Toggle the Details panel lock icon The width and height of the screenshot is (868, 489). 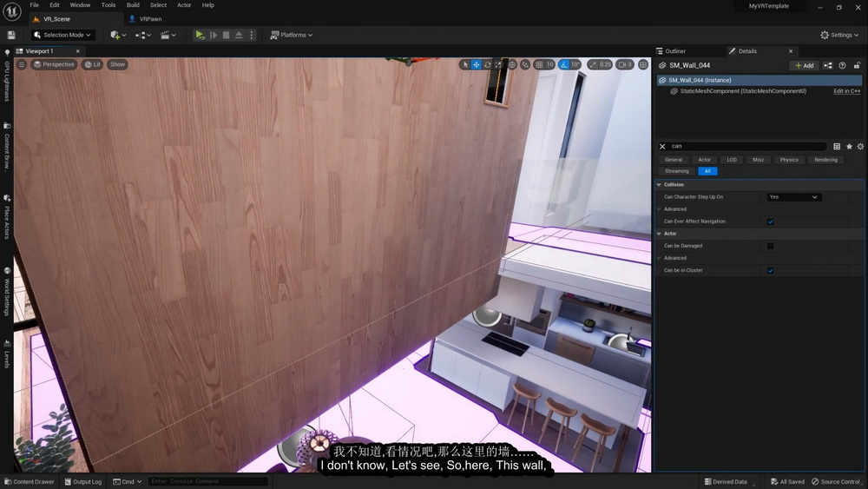[857, 65]
